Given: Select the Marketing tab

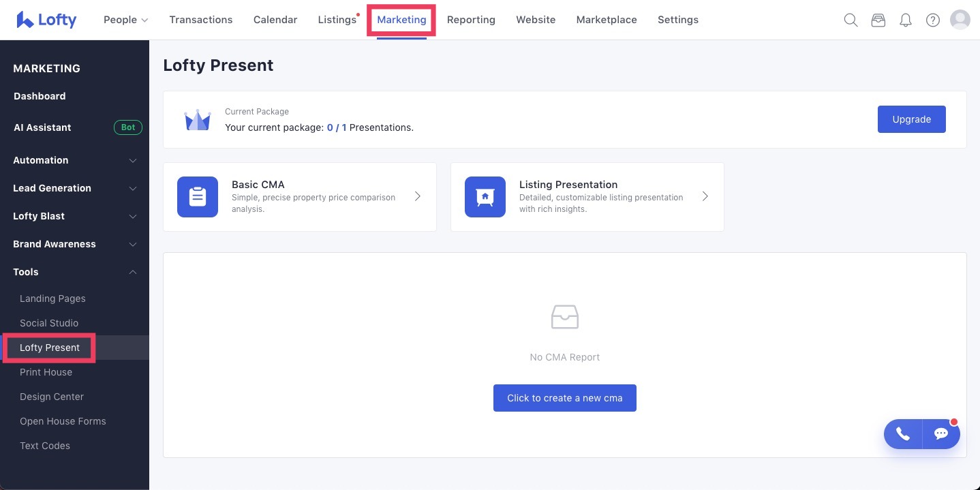Looking at the screenshot, I should tap(401, 20).
